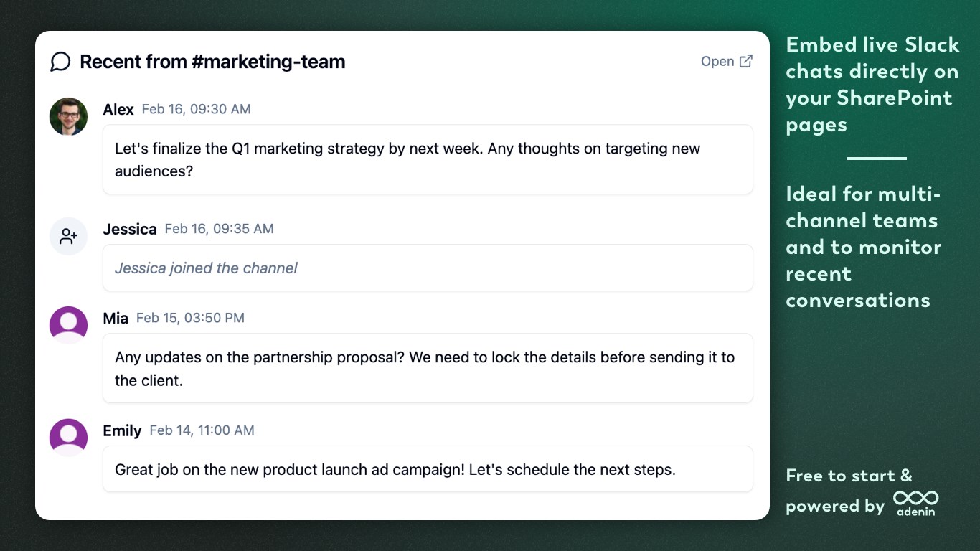Click the sender name Jessica

[130, 229]
